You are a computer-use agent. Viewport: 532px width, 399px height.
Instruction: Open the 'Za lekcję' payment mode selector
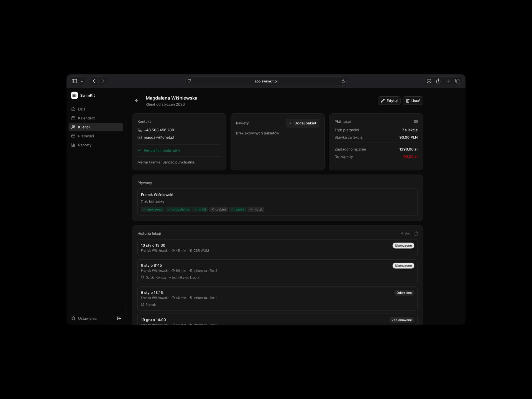pos(410,130)
